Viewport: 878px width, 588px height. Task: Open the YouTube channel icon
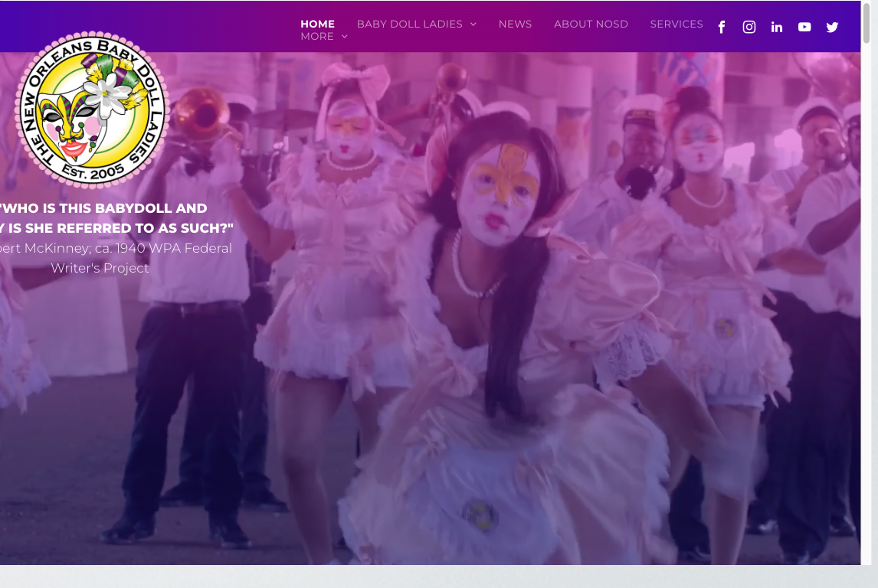pos(804,28)
